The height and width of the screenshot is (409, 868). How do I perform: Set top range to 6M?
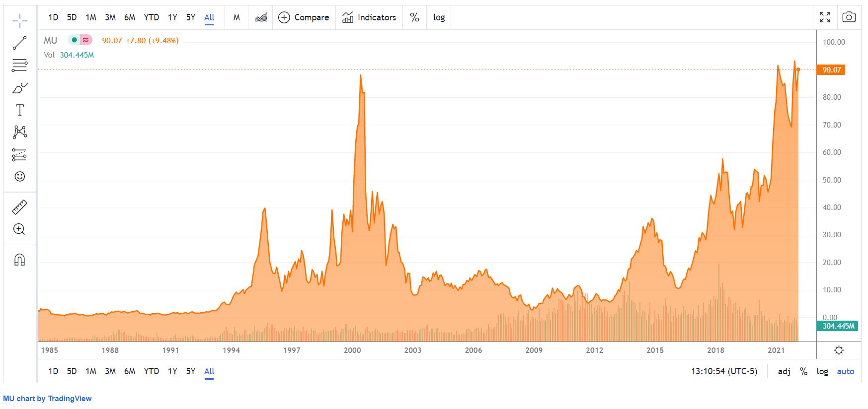click(130, 17)
